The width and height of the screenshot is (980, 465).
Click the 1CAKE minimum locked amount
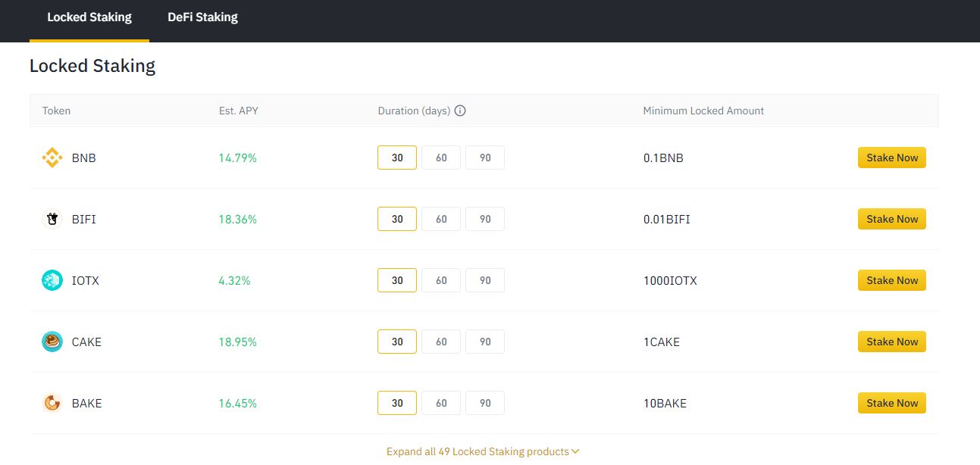(662, 342)
